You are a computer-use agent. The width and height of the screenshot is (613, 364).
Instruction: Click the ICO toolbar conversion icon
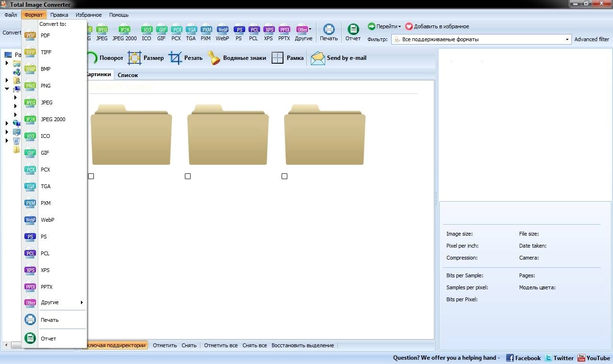pyautogui.click(x=147, y=33)
